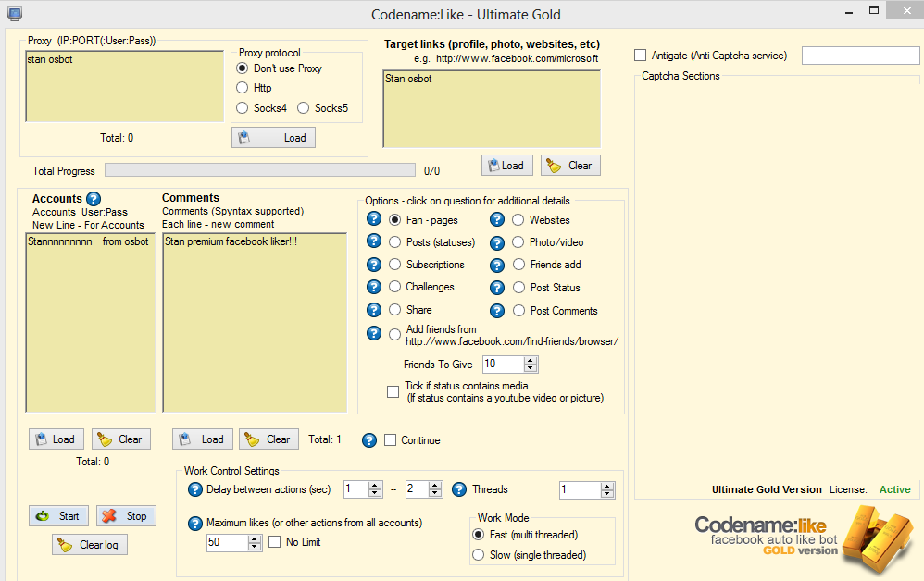The image size is (924, 581).
Task: Select Add friends from find-friends browser
Action: click(394, 334)
